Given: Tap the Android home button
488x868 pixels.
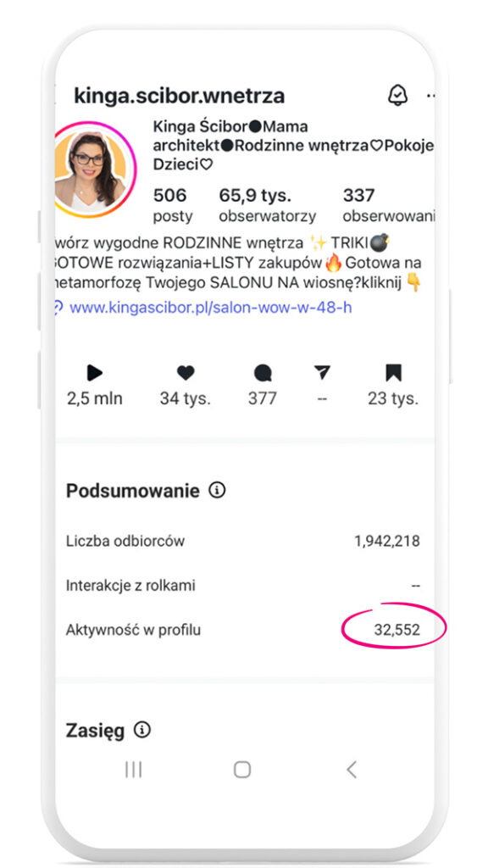Looking at the screenshot, I should 242,770.
